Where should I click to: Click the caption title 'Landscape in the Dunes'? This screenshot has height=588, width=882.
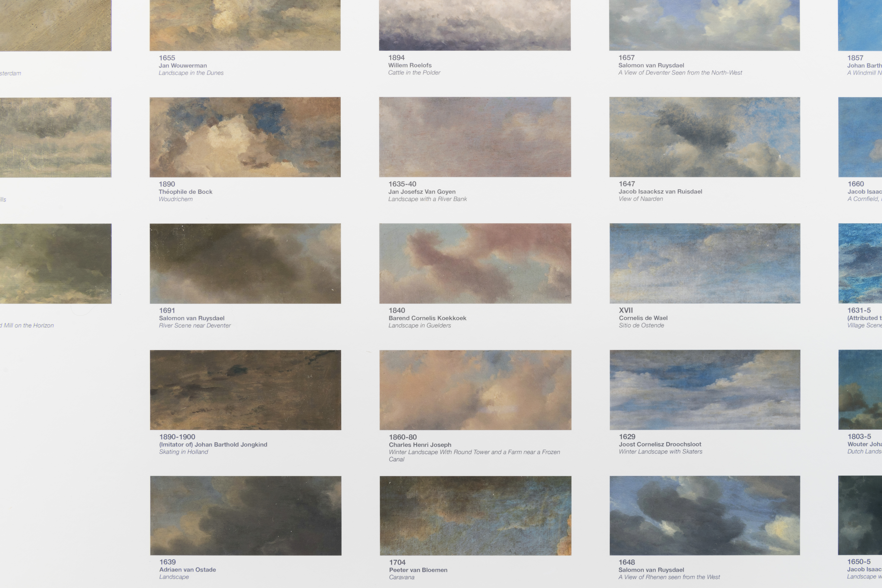coord(191,73)
